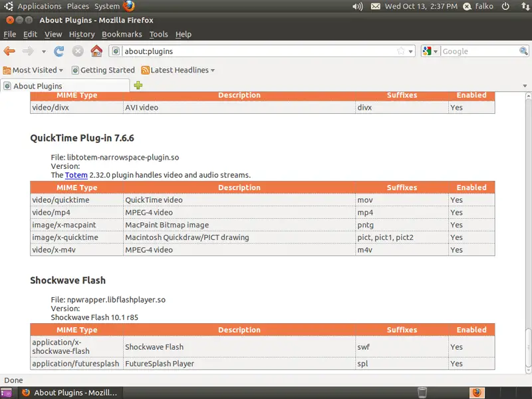Open the Tools menu
Viewport: 532px width, 399px height.
(x=159, y=35)
